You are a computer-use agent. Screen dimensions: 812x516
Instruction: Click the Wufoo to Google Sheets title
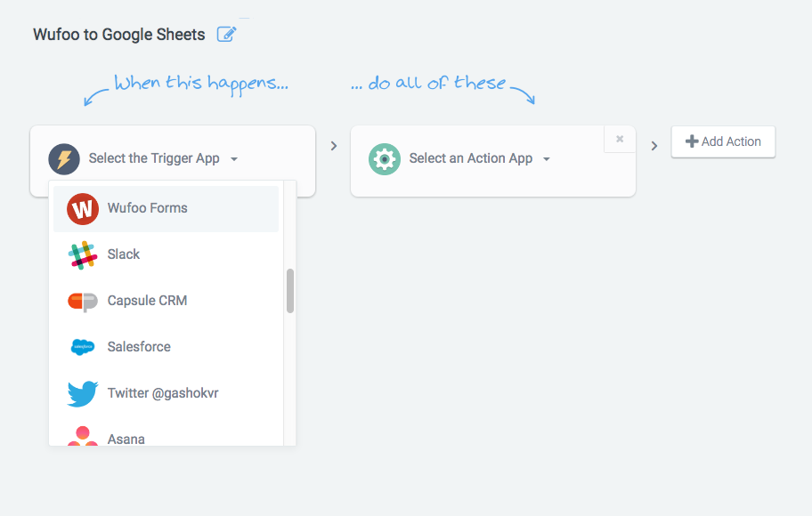(119, 34)
